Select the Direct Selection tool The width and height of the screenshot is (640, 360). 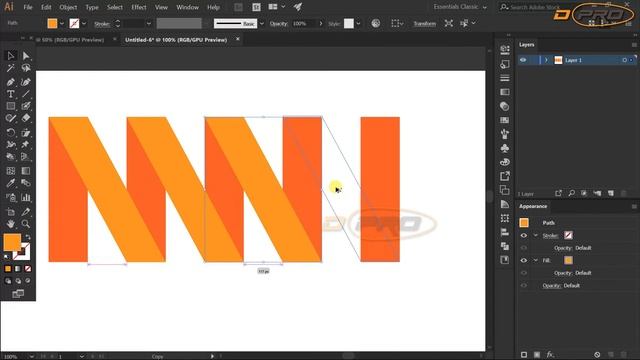click(26, 56)
